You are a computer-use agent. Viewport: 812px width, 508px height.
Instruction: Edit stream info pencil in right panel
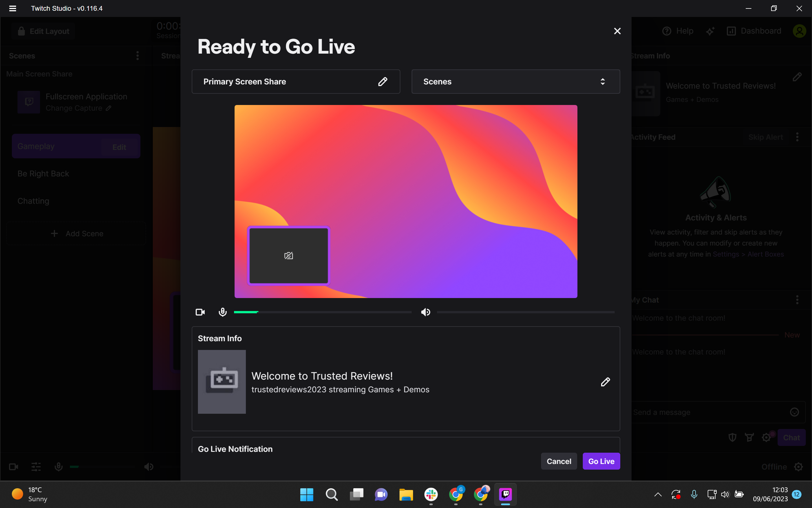coord(797,77)
